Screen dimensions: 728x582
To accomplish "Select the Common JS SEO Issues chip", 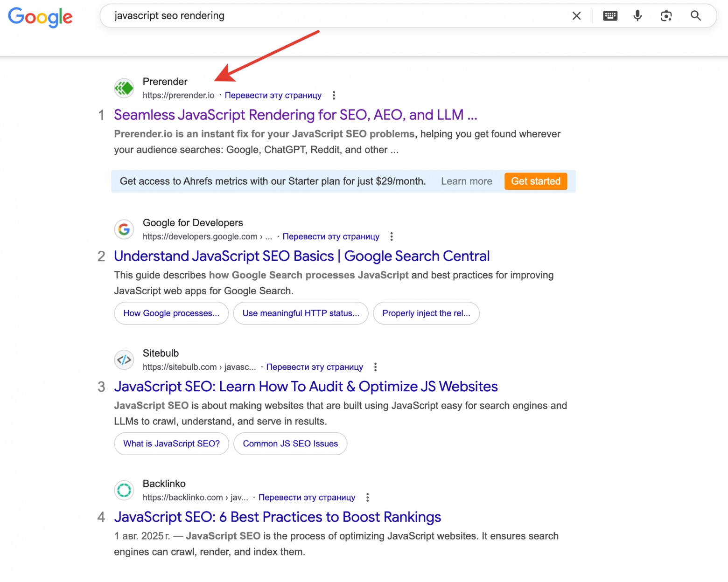I will [290, 443].
